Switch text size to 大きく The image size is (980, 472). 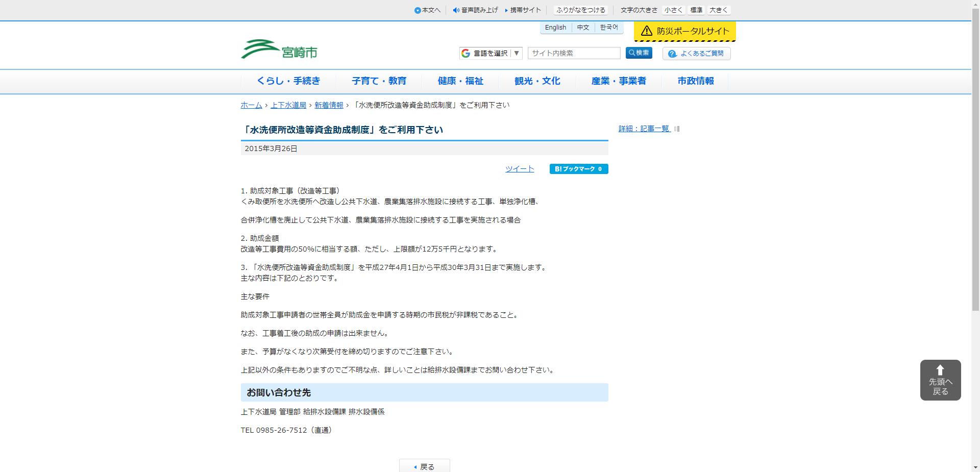pyautogui.click(x=718, y=9)
